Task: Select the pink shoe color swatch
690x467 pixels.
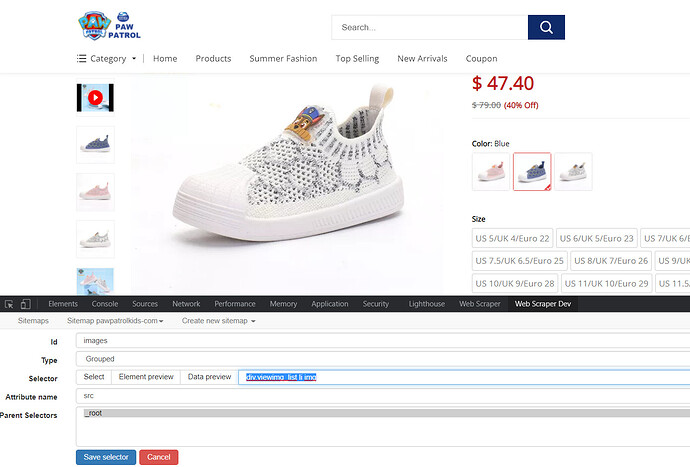Action: (x=490, y=171)
